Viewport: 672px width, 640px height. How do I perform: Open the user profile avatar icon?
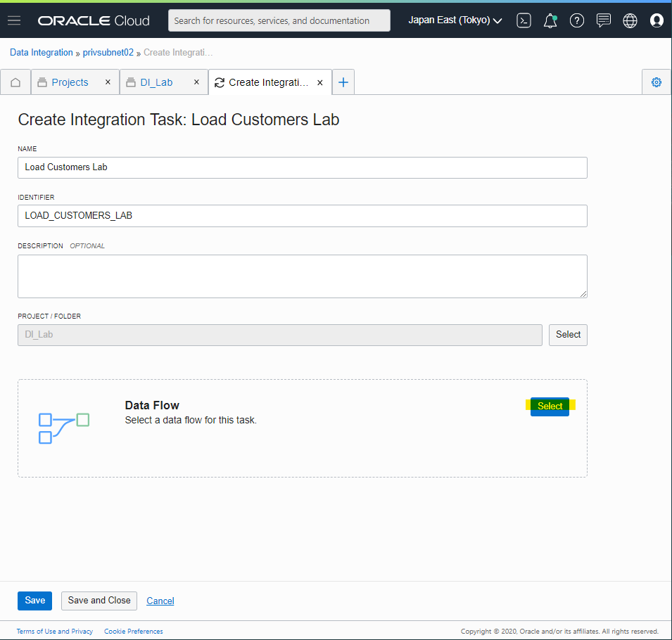[x=657, y=20]
